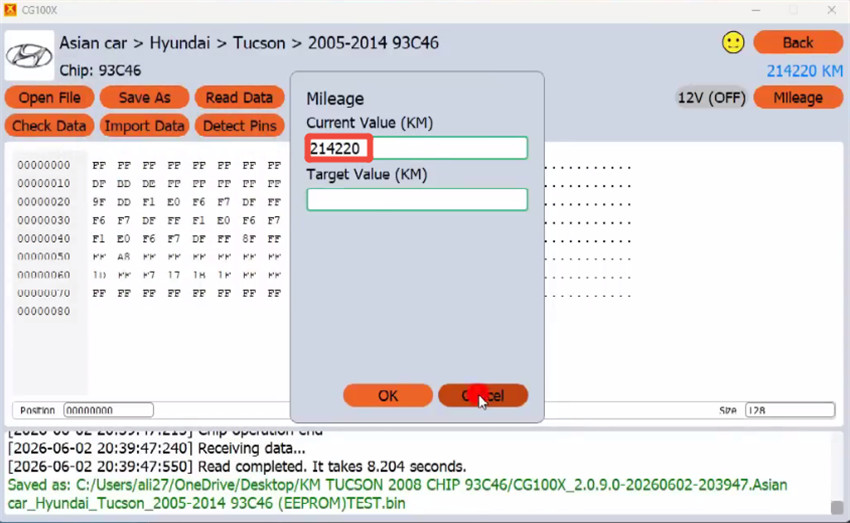Click the Position input field
The width and height of the screenshot is (850, 523).
pyautogui.click(x=108, y=410)
